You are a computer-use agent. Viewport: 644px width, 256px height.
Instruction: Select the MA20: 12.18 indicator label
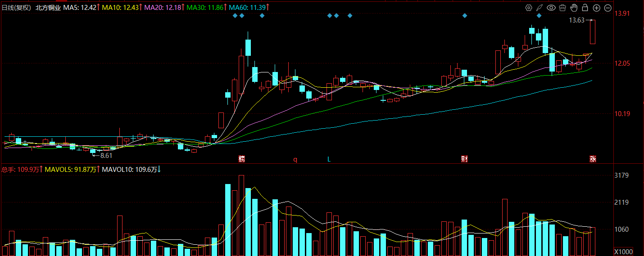tap(164, 8)
